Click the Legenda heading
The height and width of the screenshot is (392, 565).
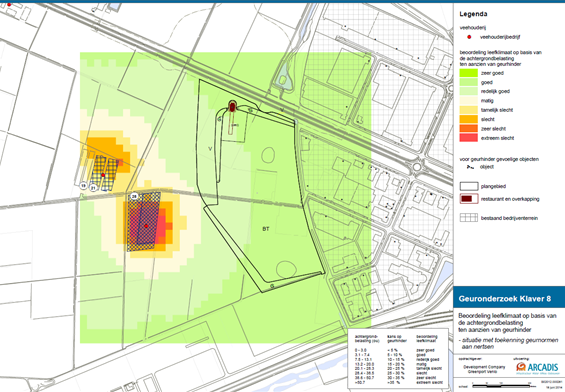pos(473,14)
